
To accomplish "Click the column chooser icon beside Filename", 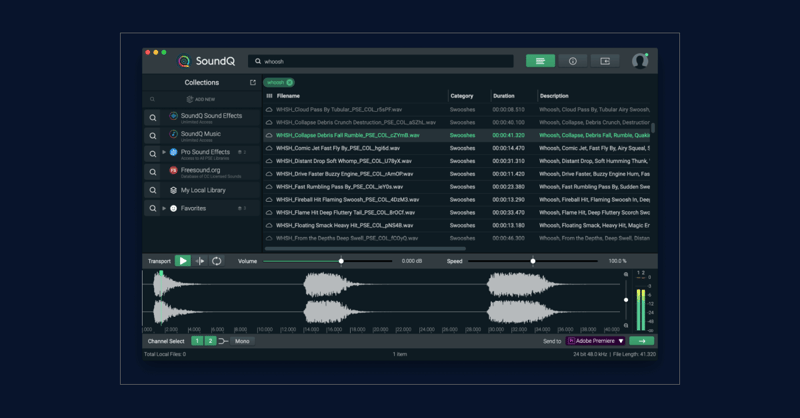I will tap(269, 96).
